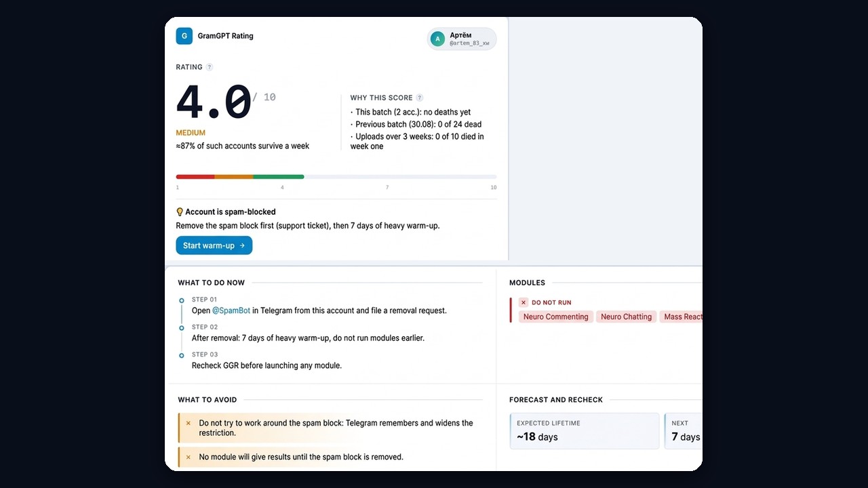The width and height of the screenshot is (868, 488).
Task: Click 'This batch (2 acc.): no deaths yet'
Action: 412,113
